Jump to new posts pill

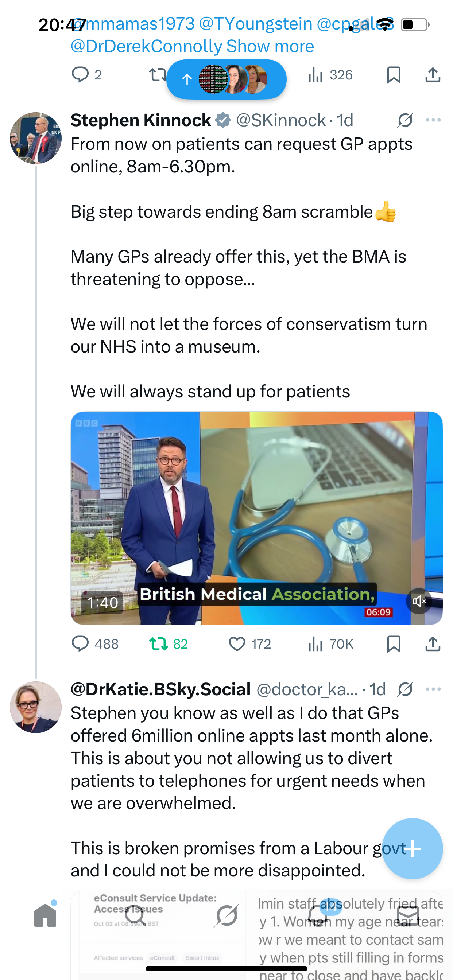[226, 79]
